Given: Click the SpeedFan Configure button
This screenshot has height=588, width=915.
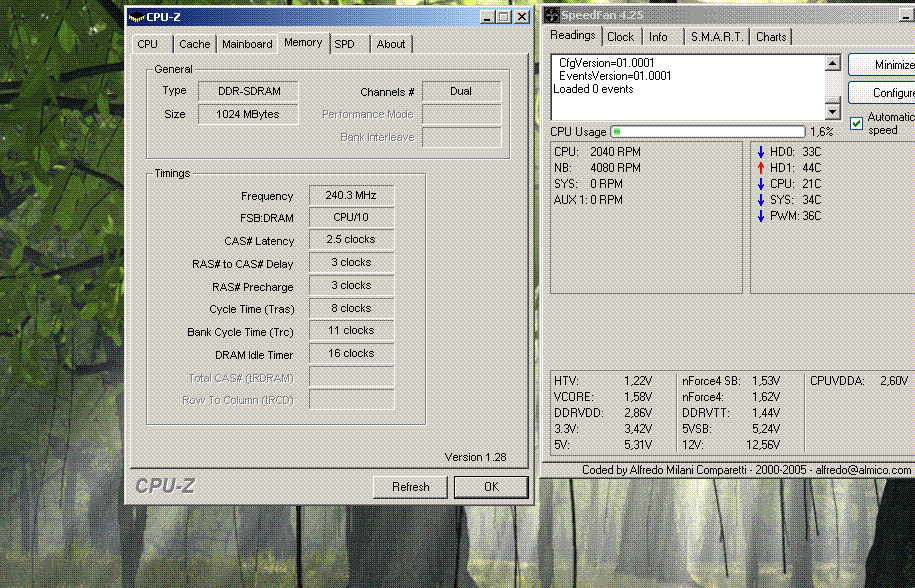Looking at the screenshot, I should tap(882, 93).
